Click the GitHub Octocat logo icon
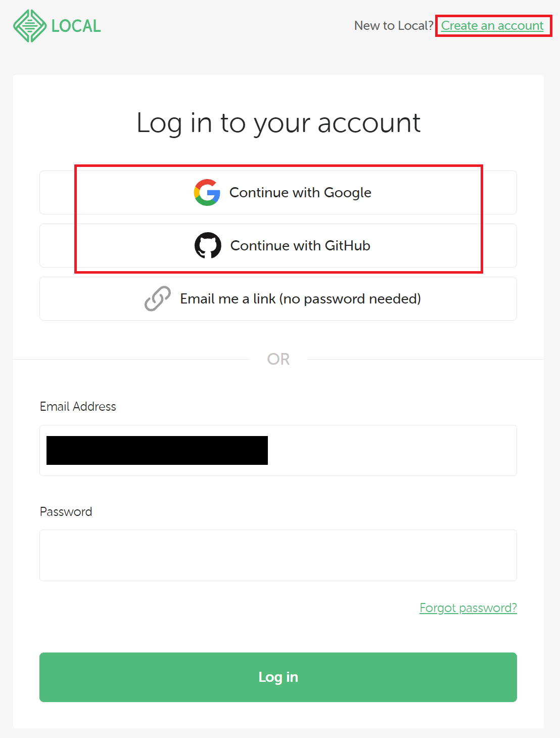The image size is (560, 738). coord(208,245)
